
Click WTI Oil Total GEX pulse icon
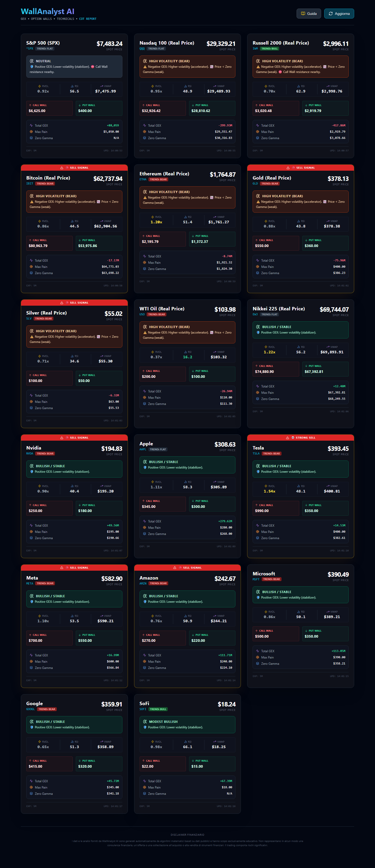pyautogui.click(x=145, y=391)
